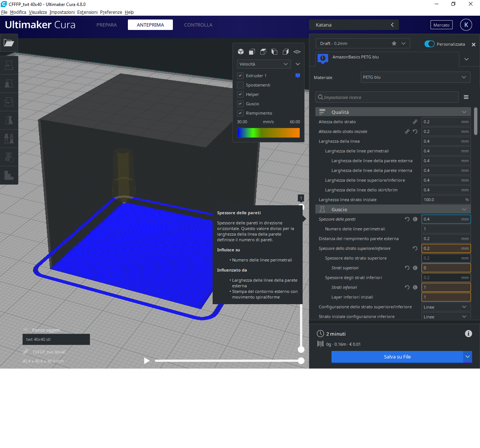480x448 pixels.
Task: Click the bottom left toolbar plugin icon
Action: [x=9, y=175]
